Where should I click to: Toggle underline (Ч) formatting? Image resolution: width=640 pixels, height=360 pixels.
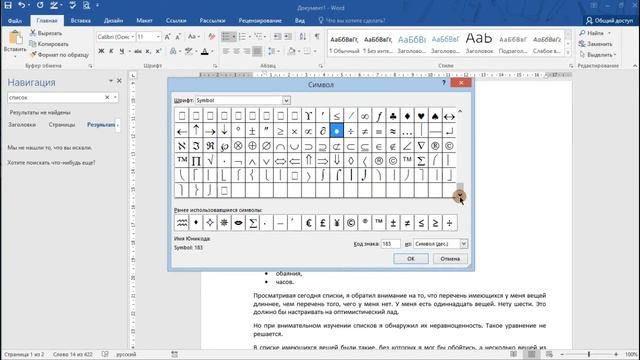tap(122, 51)
